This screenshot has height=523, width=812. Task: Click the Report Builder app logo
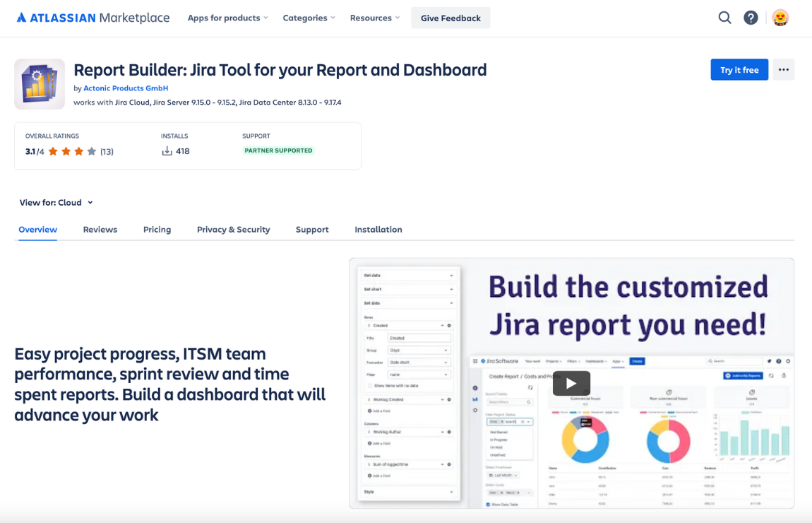[40, 83]
